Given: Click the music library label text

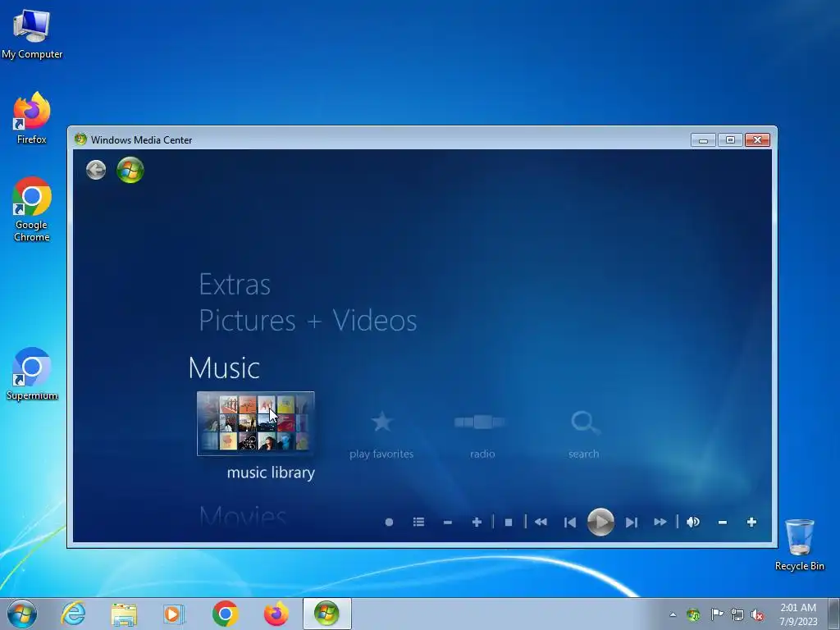Looking at the screenshot, I should point(271,473).
